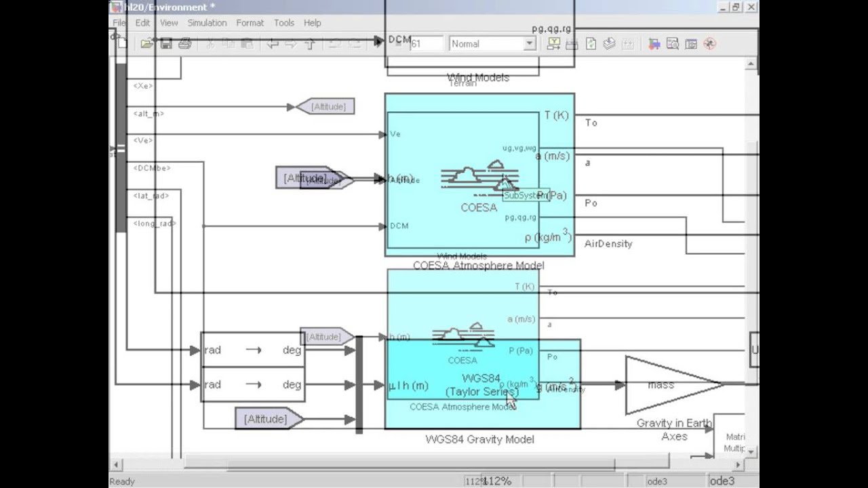
Task: Print the diagram using printer icon
Action: coord(184,43)
